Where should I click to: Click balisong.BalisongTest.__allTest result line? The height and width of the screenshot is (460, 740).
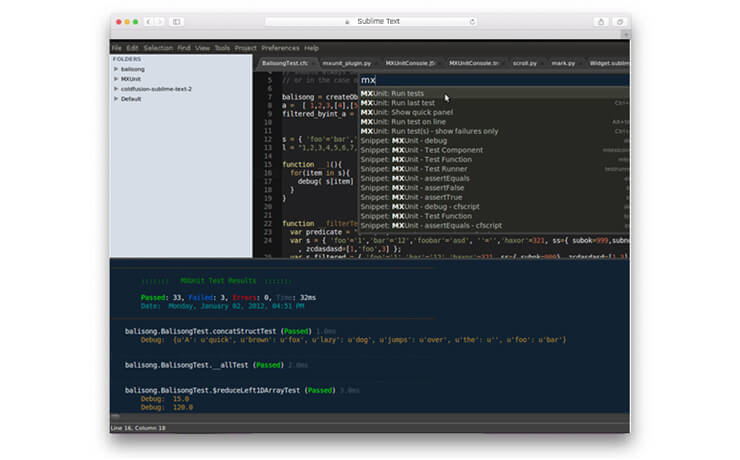point(216,365)
